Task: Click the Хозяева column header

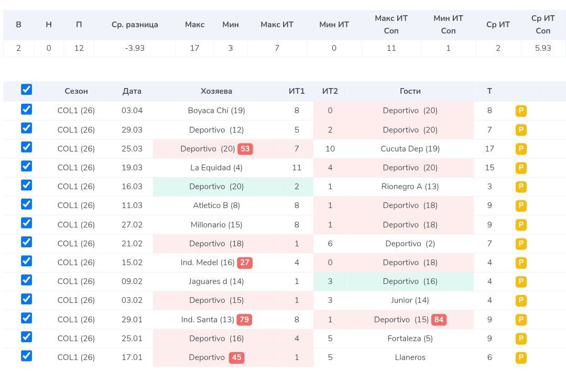Action: click(216, 91)
